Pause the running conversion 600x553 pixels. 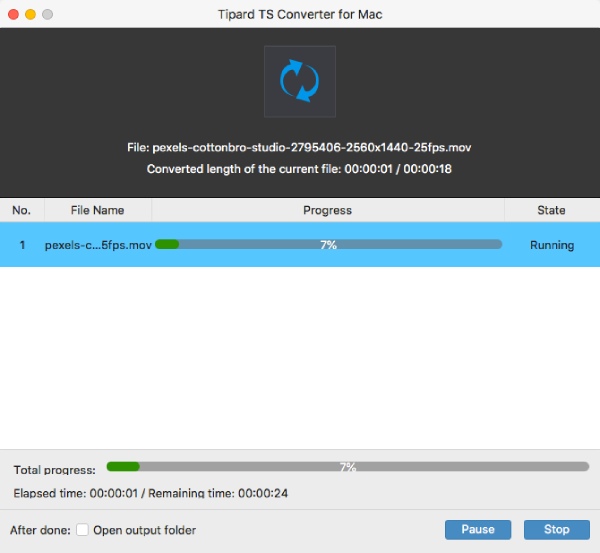[x=478, y=529]
